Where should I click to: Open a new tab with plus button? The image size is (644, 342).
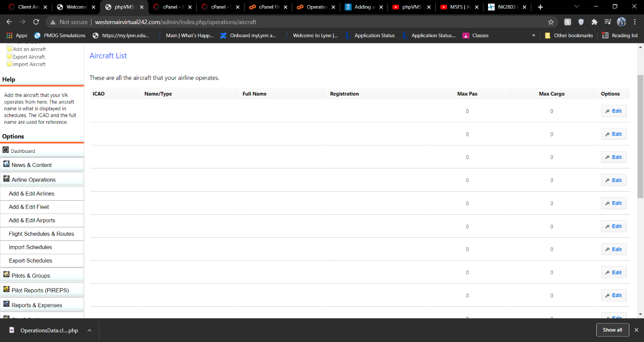(540, 7)
